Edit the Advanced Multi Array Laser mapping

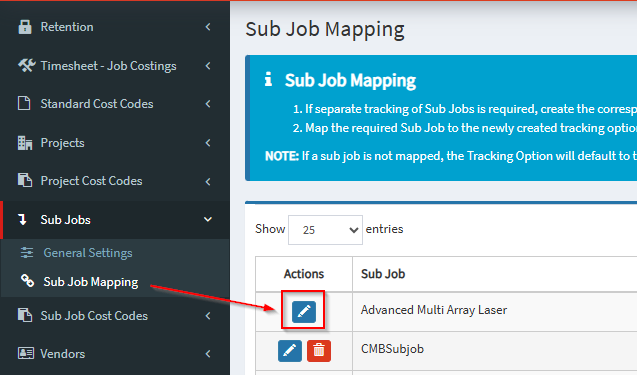pos(304,311)
